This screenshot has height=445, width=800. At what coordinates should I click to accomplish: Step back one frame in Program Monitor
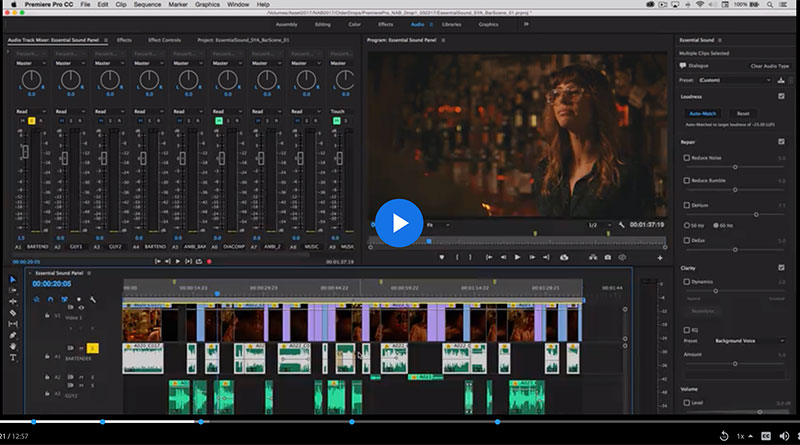[x=503, y=258]
